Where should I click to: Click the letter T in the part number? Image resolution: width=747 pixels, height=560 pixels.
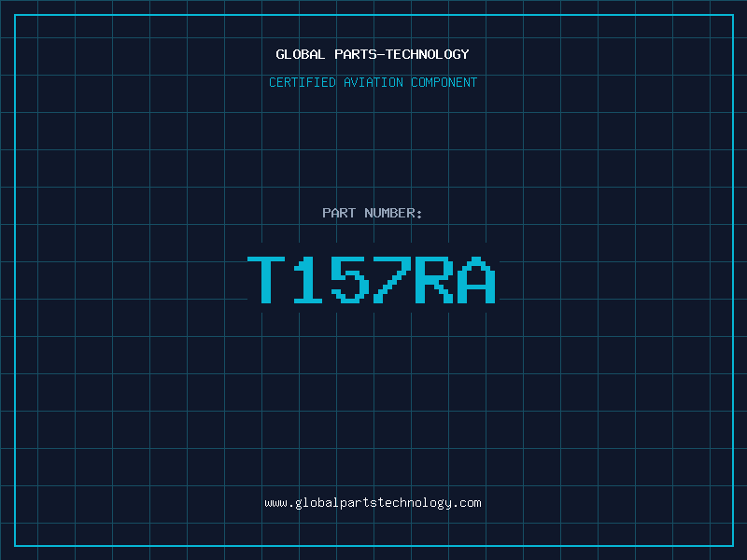[268, 280]
